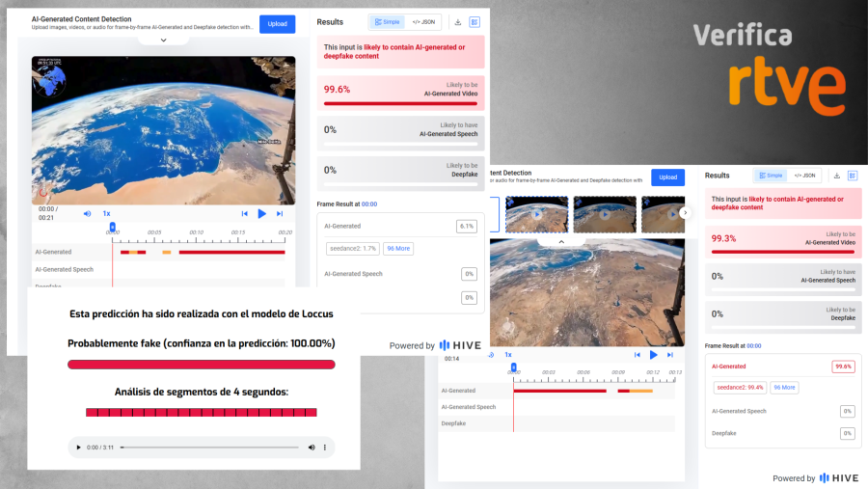The image size is (868, 489).
Task: Move the playhead marker on the 00:14 timeline
Action: click(514, 367)
